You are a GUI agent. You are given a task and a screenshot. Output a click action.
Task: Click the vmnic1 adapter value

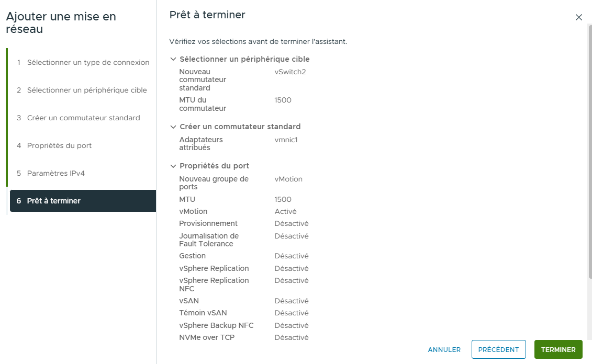click(x=286, y=140)
